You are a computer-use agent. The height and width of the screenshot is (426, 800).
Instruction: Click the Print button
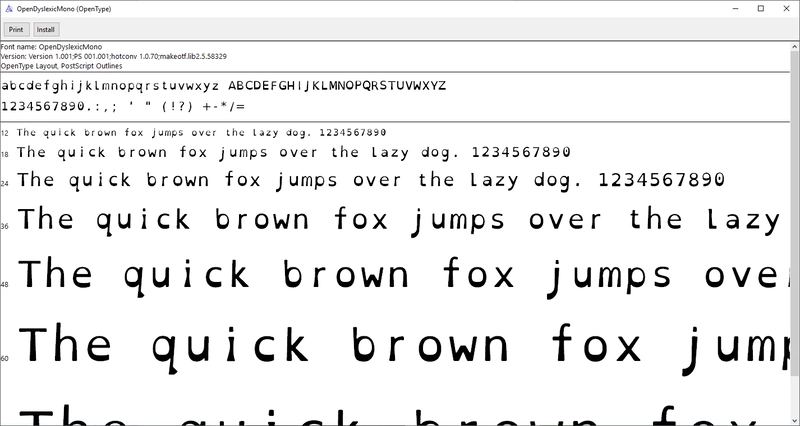[x=16, y=30]
